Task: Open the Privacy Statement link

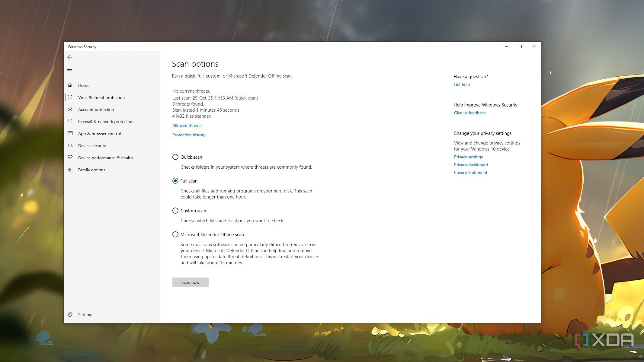Action: pyautogui.click(x=470, y=173)
